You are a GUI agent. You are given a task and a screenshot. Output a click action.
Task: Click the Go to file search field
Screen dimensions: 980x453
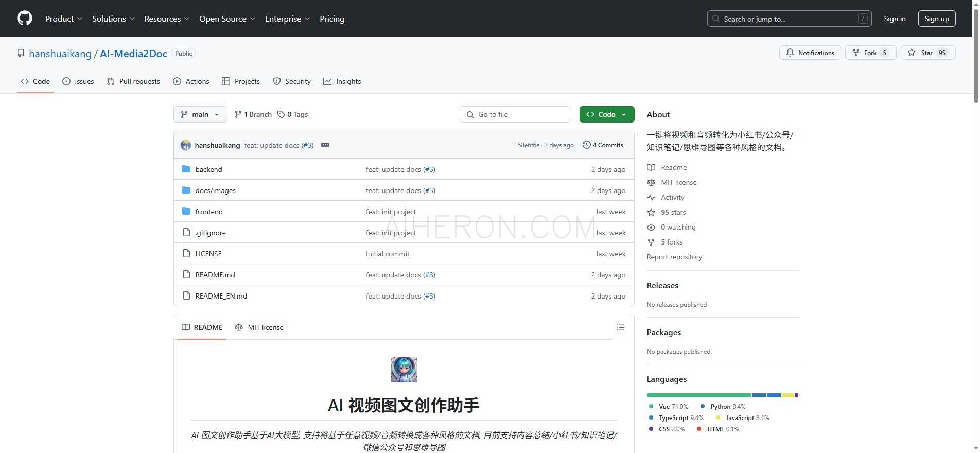pyautogui.click(x=515, y=114)
